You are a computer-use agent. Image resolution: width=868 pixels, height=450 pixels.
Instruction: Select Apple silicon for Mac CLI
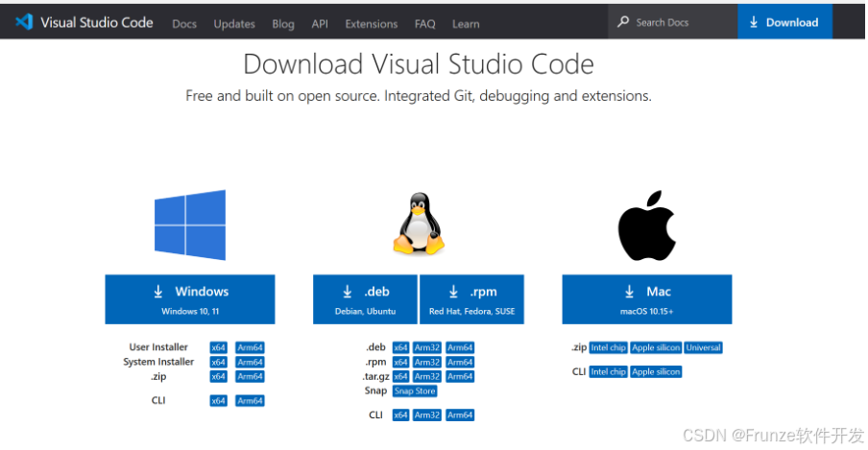click(656, 372)
